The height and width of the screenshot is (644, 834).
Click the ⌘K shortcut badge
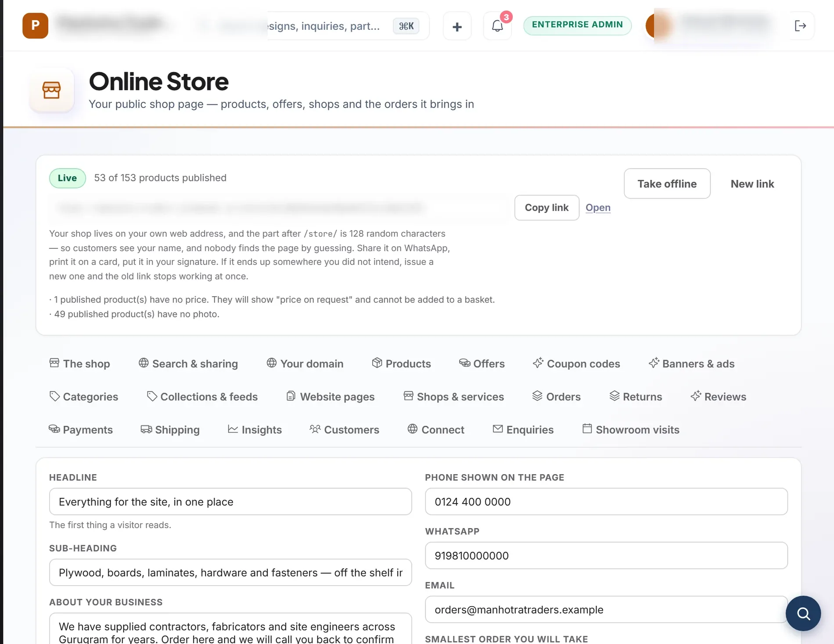coord(406,26)
